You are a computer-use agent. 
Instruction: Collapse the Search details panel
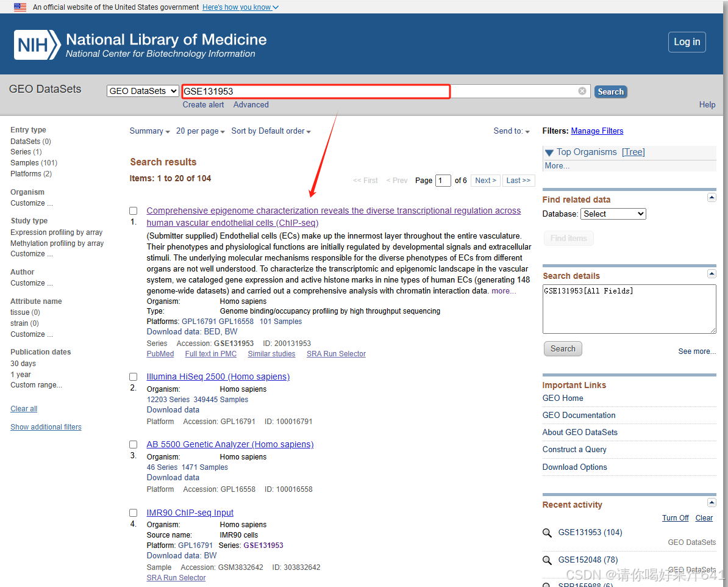[x=712, y=274]
